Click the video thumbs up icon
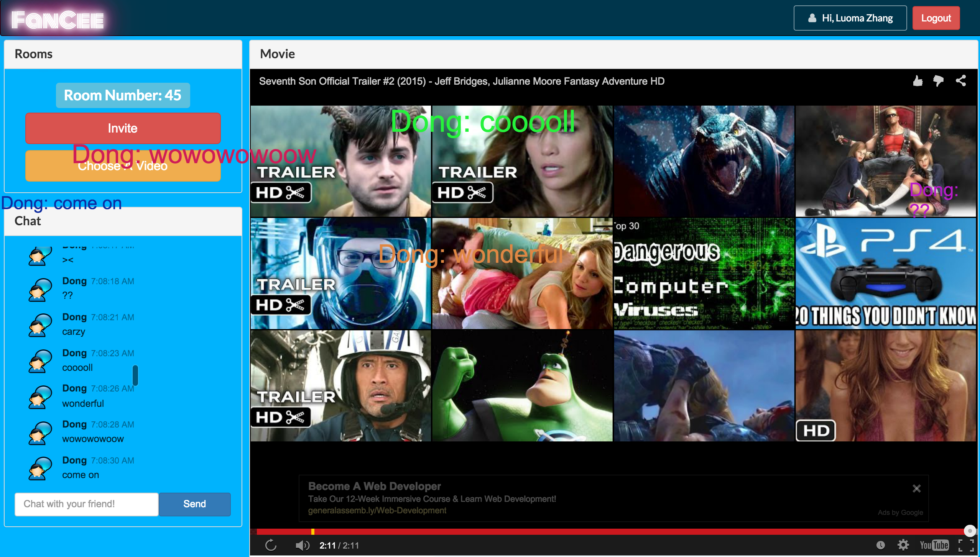Screen dimensions: 980x557 [918, 81]
